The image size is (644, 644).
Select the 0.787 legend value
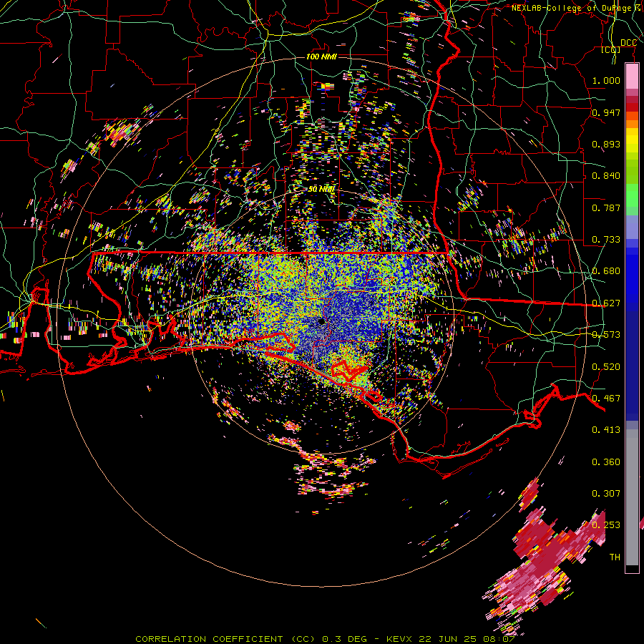[x=606, y=208]
